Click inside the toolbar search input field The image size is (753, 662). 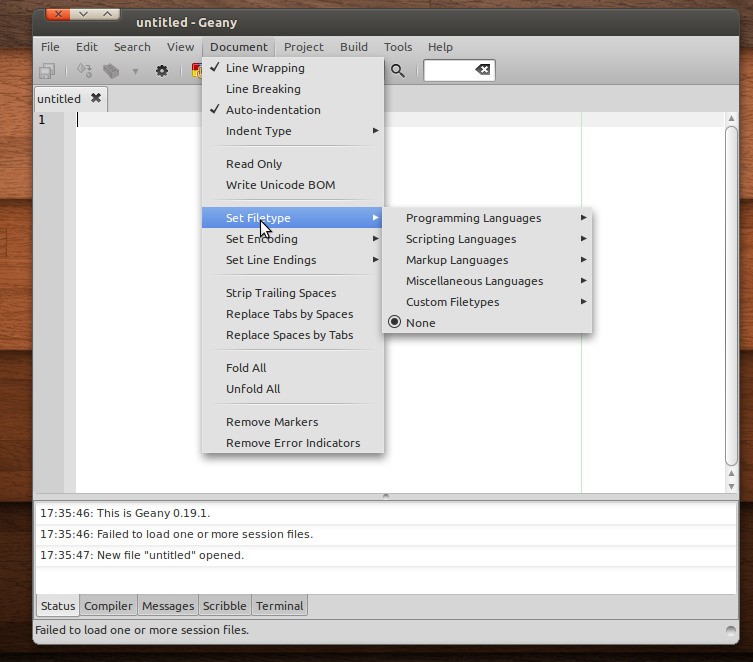tap(446, 70)
